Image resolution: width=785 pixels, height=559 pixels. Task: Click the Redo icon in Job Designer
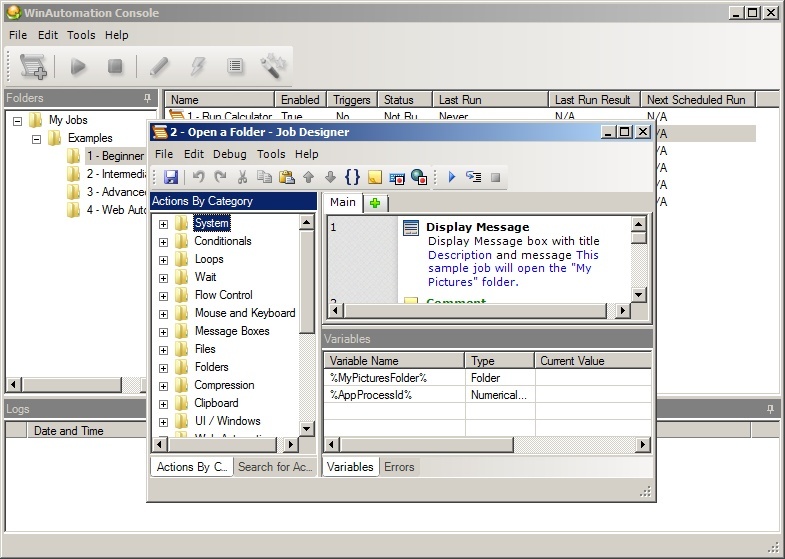[220, 177]
